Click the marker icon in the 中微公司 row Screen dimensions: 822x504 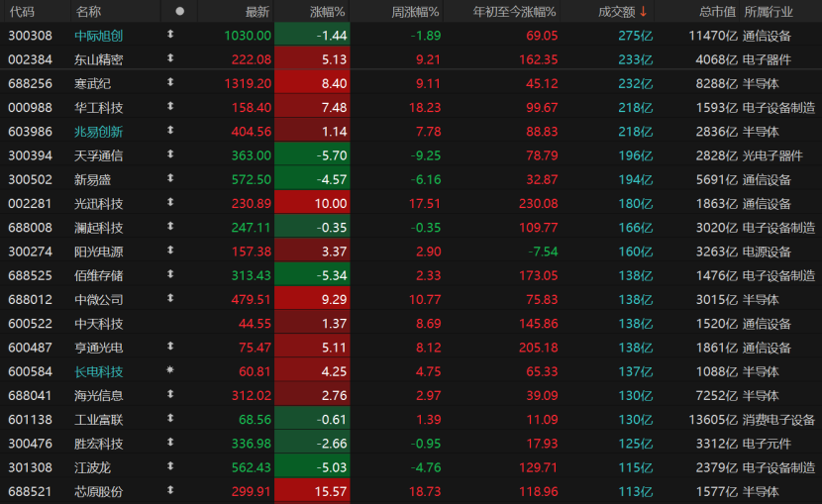[x=170, y=298]
